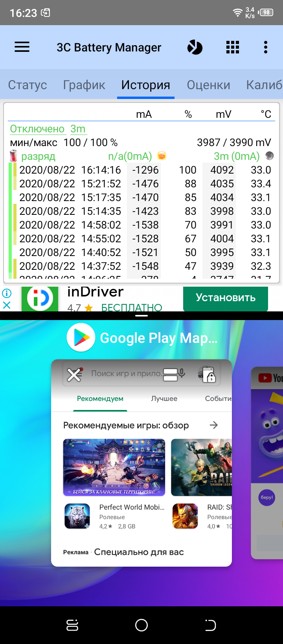
Task: Tap the Google Play Store app icon
Action: 81,338
